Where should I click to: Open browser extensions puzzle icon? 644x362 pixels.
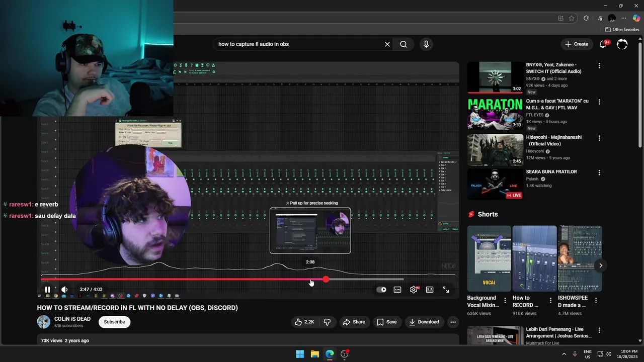[586, 18]
